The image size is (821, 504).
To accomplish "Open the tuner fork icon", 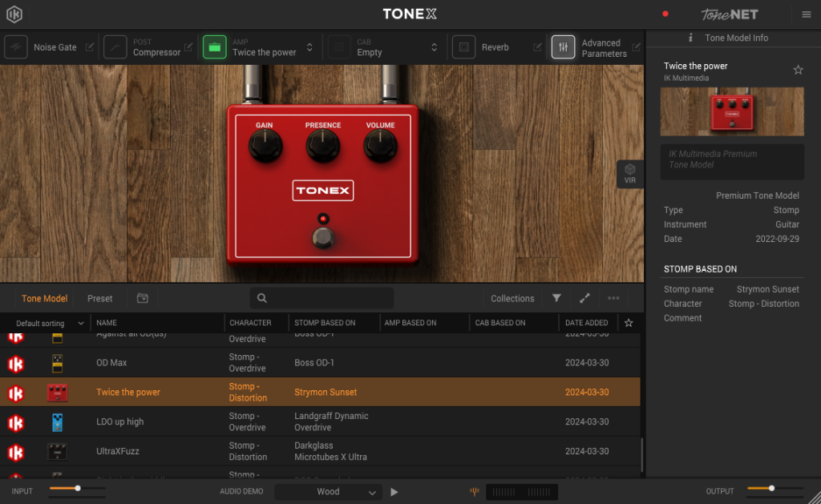I will point(475,491).
